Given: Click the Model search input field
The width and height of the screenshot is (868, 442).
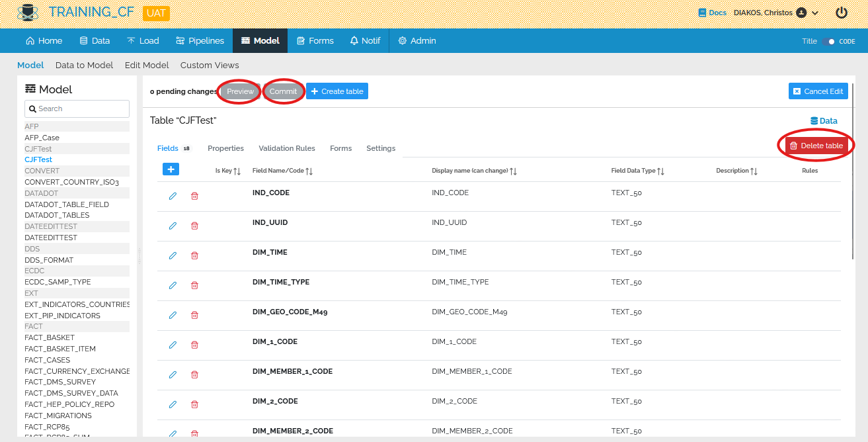Looking at the screenshot, I should pyautogui.click(x=77, y=109).
